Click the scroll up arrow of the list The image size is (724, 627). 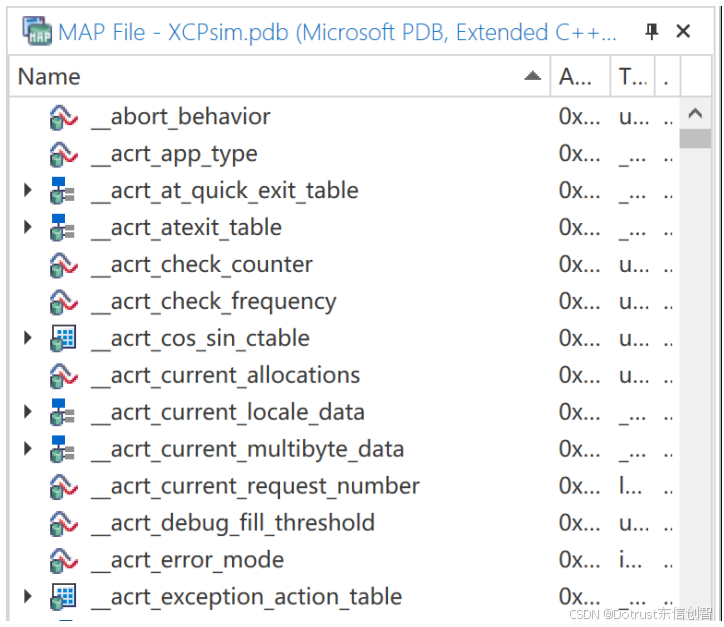[695, 114]
